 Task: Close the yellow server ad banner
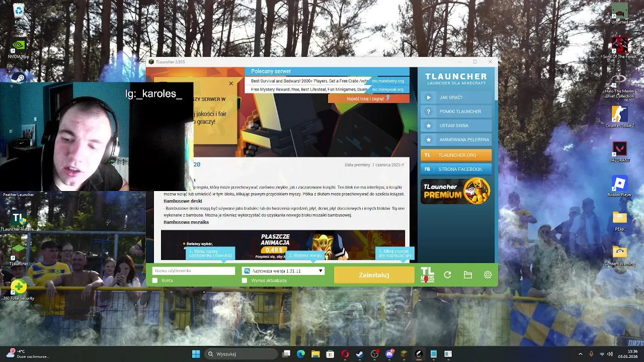pyautogui.click(x=231, y=83)
